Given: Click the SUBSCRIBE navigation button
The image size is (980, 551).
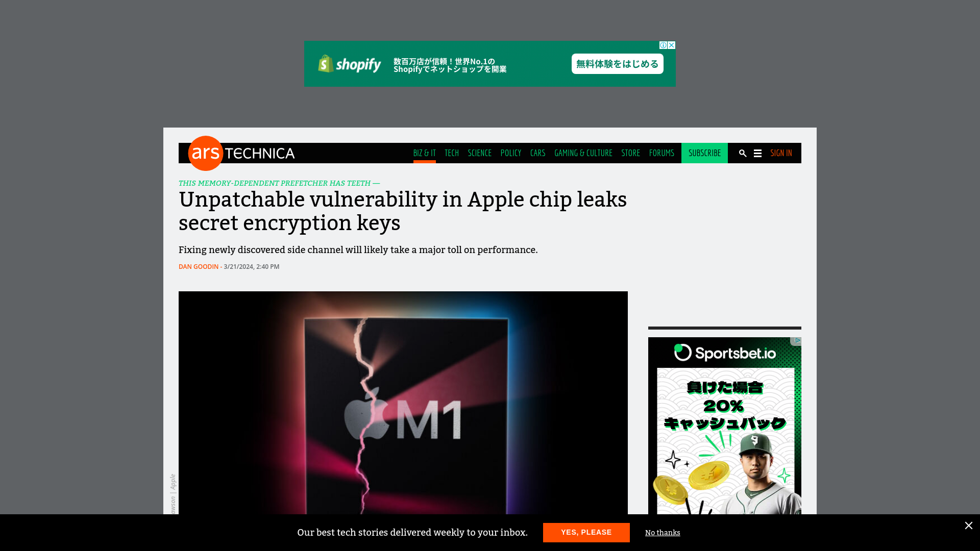Looking at the screenshot, I should tap(704, 154).
